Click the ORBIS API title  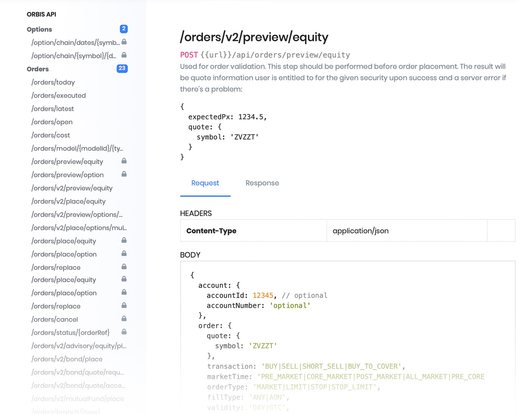pos(41,14)
